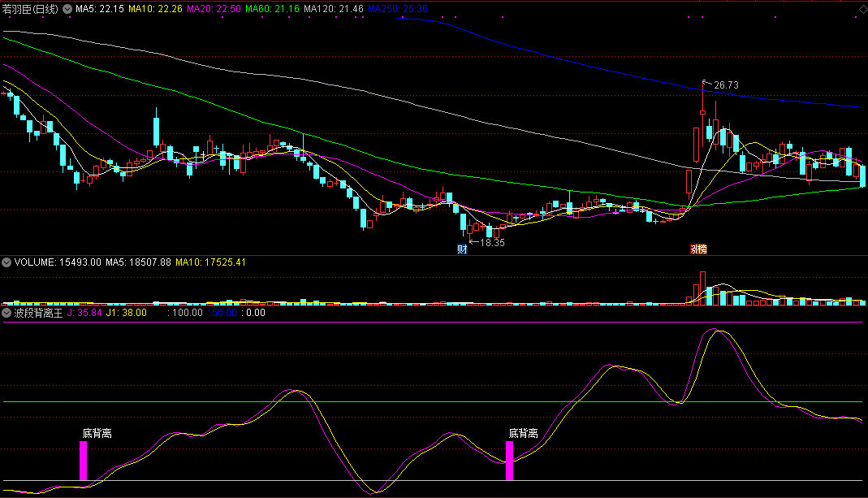Click the MA10: 22.26 label

coord(155,9)
